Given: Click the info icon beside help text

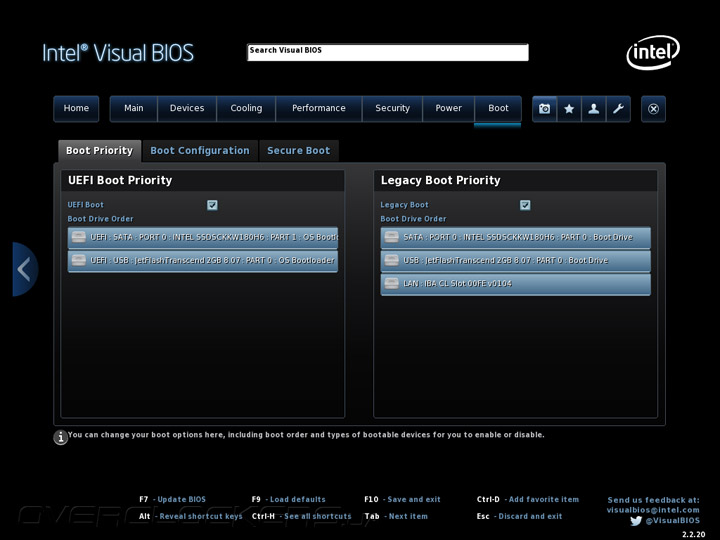Looking at the screenshot, I should tap(61, 437).
